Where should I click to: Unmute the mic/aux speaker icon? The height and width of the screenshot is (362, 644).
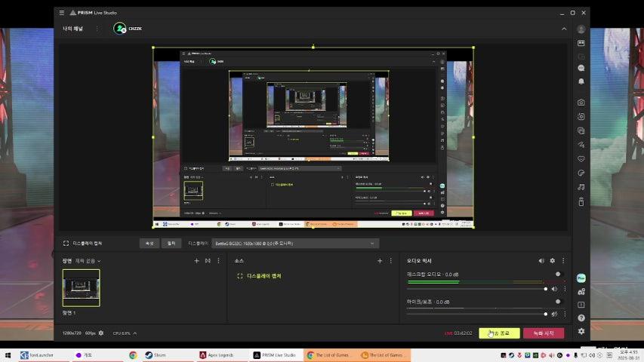554,314
